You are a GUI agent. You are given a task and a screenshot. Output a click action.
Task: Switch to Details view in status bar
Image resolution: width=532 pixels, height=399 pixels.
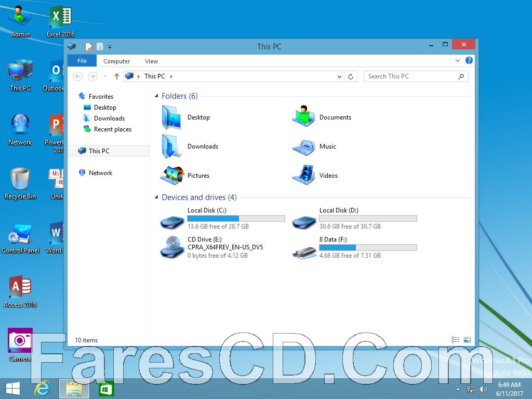click(x=455, y=340)
